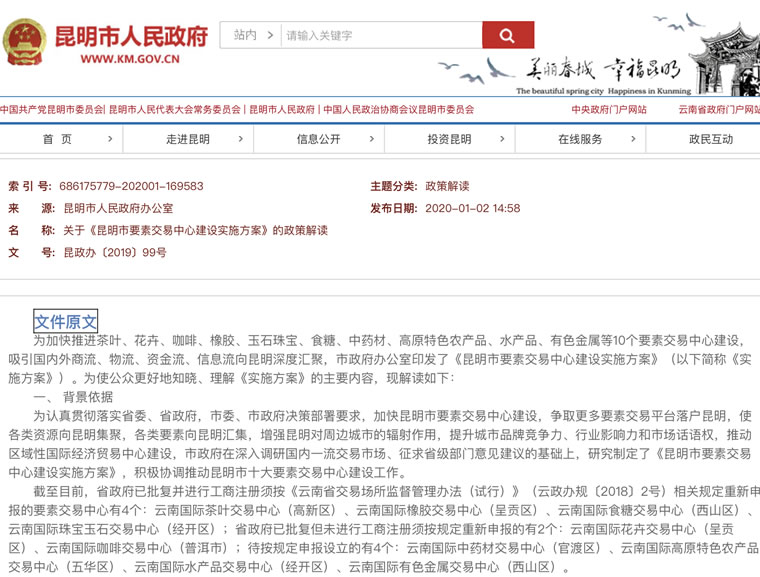Click the 美丽春城 幸福昆明 banner slogan
The image size is (760, 577).
(603, 69)
